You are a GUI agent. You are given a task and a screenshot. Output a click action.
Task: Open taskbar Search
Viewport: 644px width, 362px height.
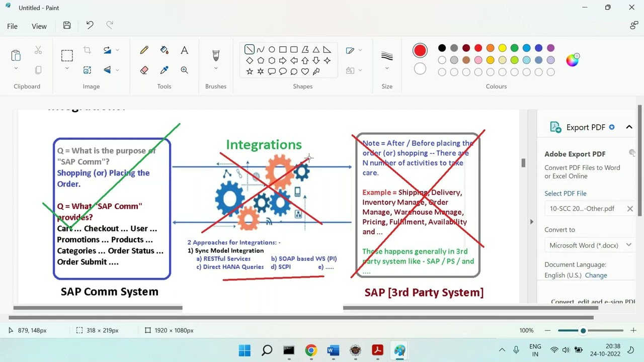click(267, 350)
